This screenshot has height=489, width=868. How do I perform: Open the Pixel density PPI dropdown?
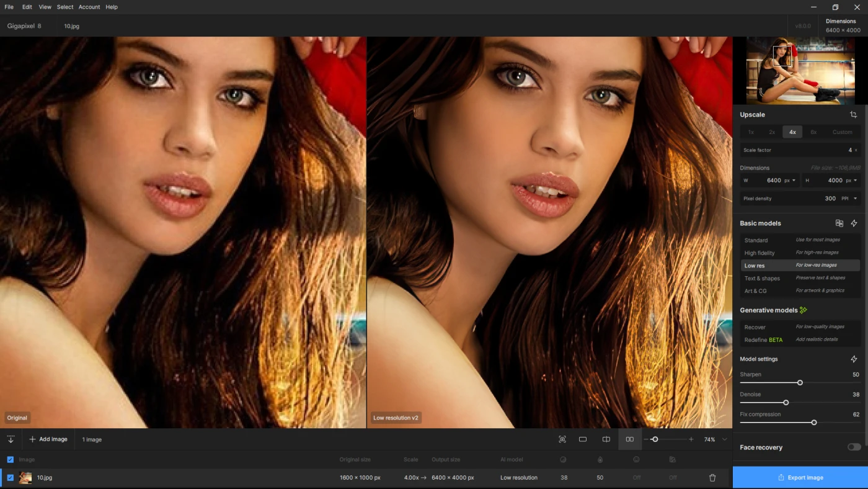(849, 199)
